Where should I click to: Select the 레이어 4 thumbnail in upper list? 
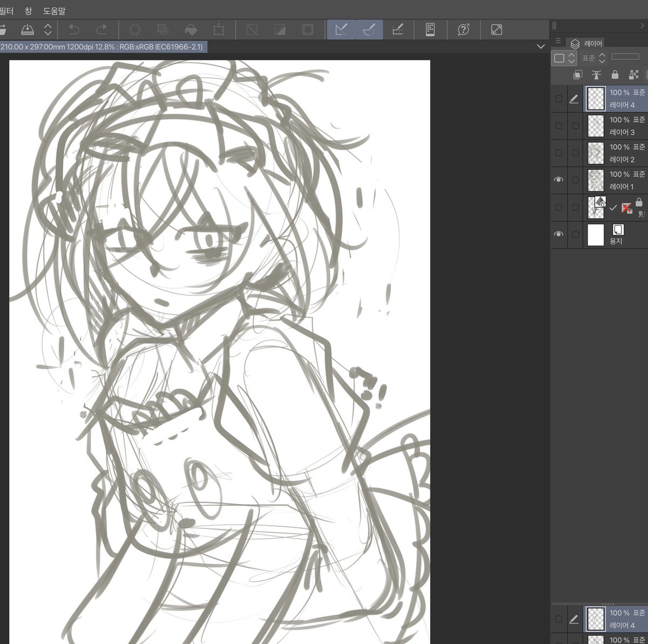coord(596,99)
